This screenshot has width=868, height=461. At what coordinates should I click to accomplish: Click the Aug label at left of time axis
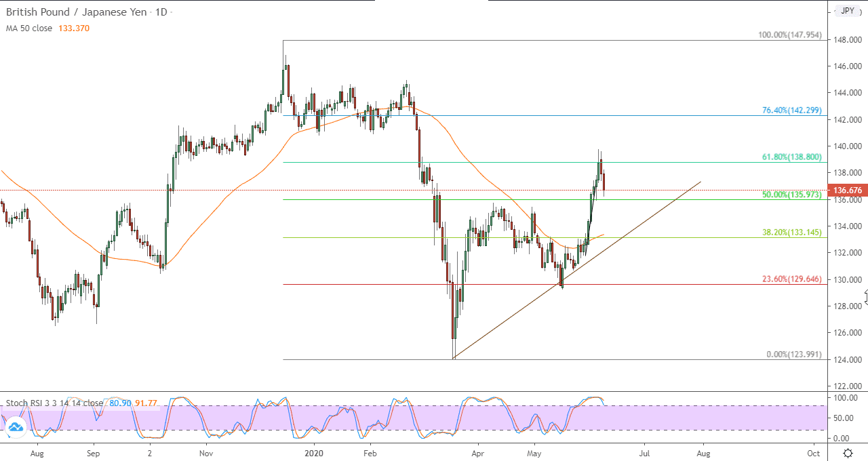click(37, 453)
